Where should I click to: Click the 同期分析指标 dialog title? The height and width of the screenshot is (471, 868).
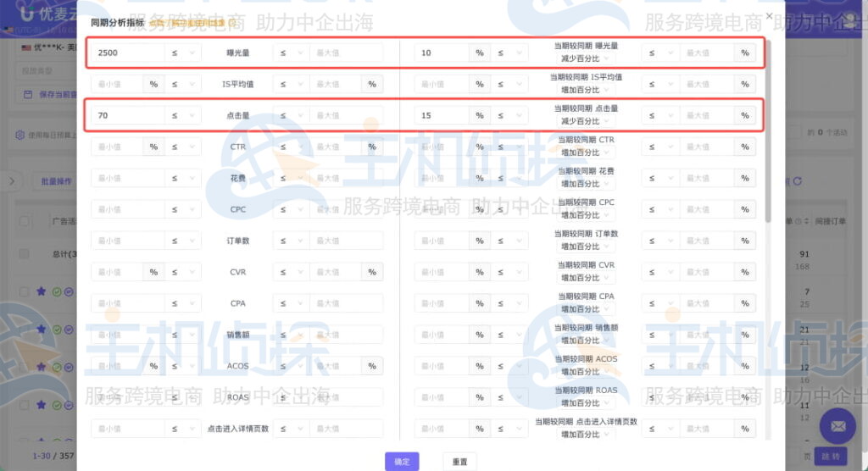[117, 23]
